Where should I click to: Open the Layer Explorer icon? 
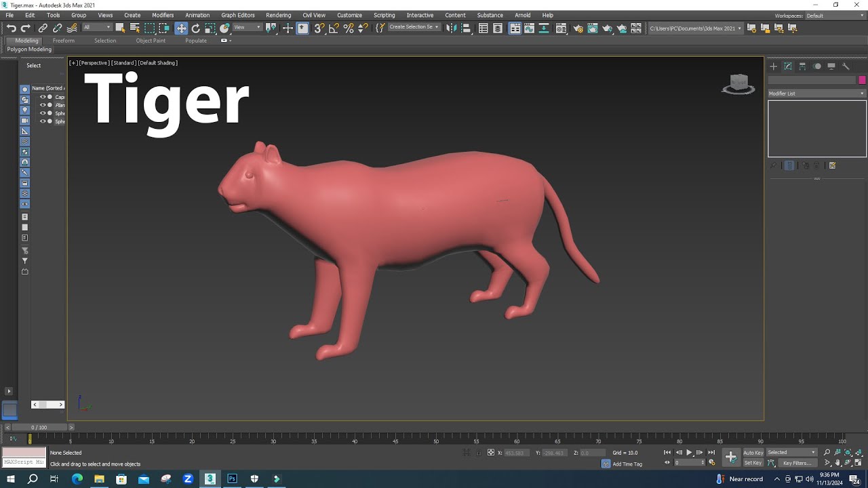pos(498,28)
